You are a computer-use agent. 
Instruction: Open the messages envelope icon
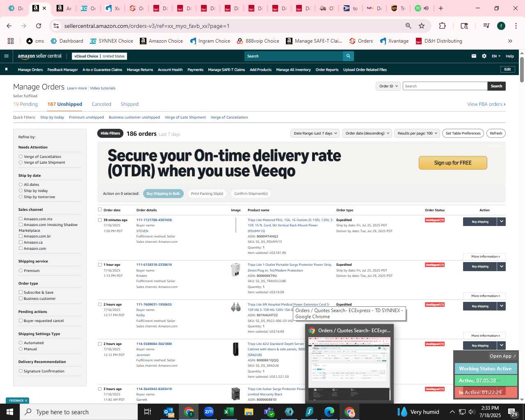click(474, 56)
